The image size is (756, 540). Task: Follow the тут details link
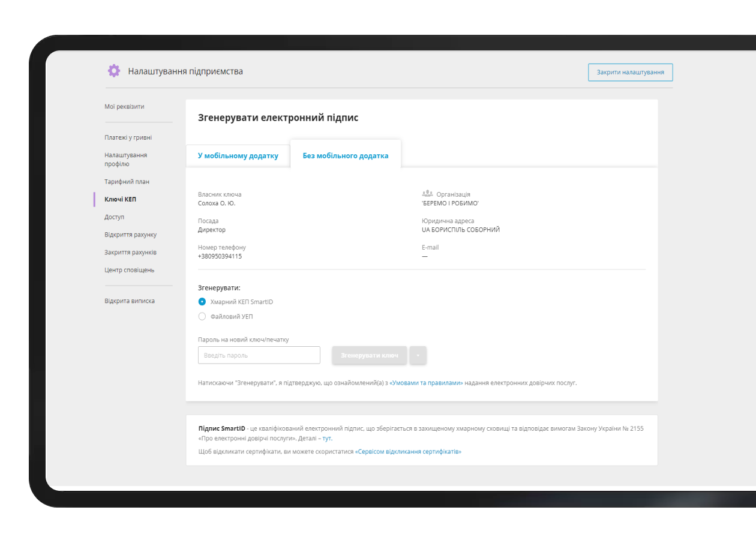pyautogui.click(x=326, y=439)
